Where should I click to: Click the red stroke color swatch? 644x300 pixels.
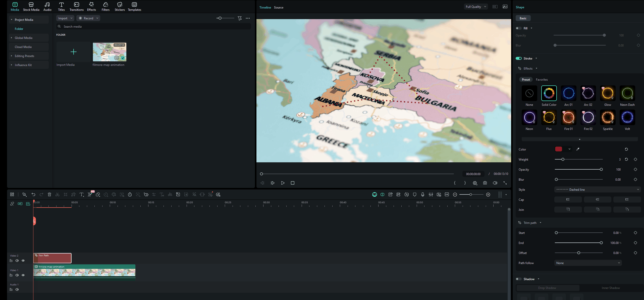(x=559, y=149)
